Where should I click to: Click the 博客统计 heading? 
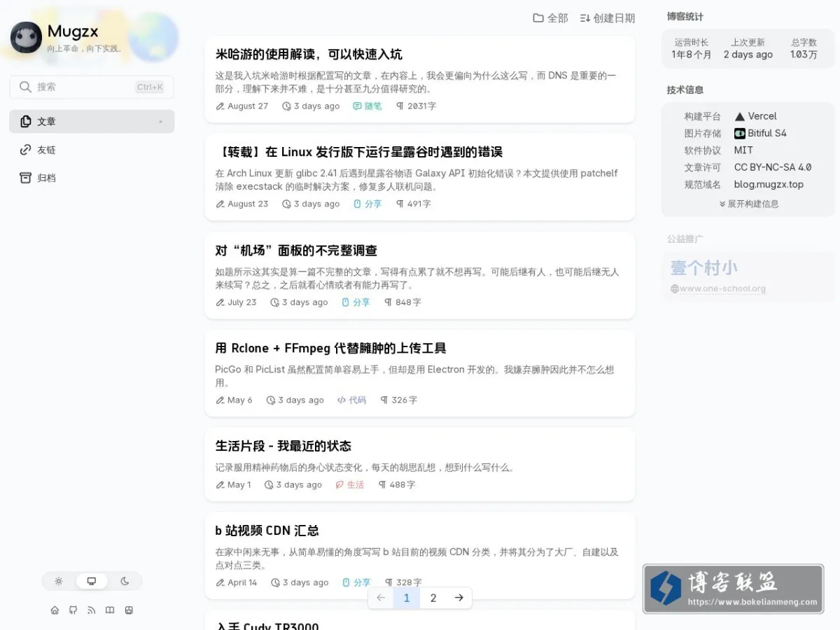pos(685,17)
